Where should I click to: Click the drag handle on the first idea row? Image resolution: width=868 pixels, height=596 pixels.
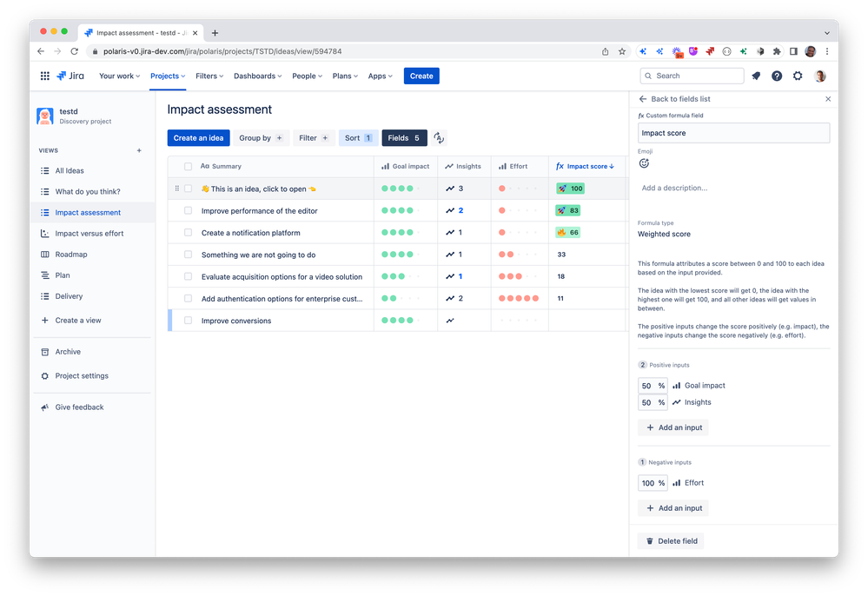pyautogui.click(x=176, y=189)
